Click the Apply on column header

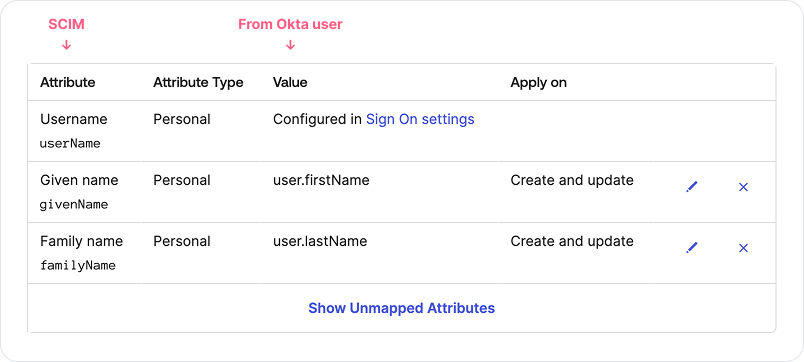538,83
